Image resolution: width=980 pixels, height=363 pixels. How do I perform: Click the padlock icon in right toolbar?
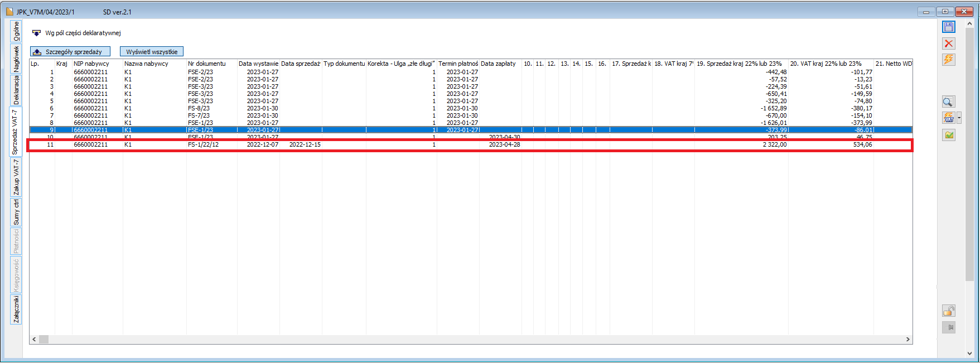(948, 311)
